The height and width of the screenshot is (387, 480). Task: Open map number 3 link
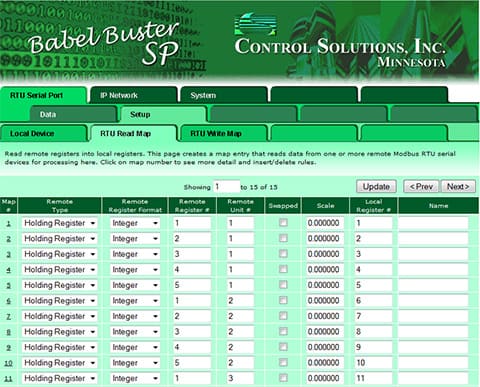click(x=9, y=254)
